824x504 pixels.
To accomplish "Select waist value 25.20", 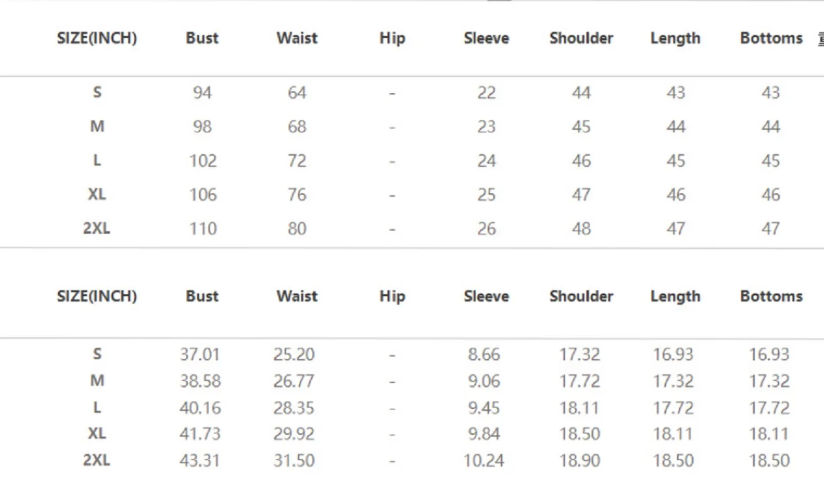I will (294, 355).
